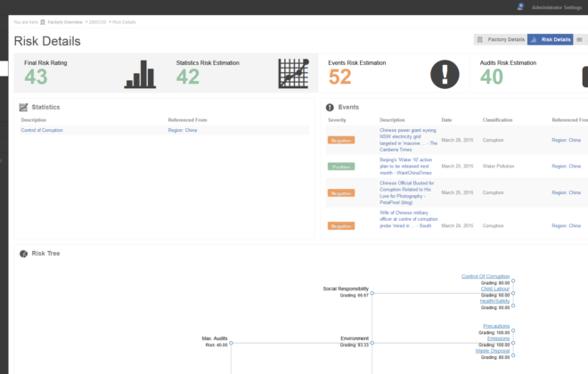Click the Date column header in Events
Screen dimensions: 588x374
(446, 120)
